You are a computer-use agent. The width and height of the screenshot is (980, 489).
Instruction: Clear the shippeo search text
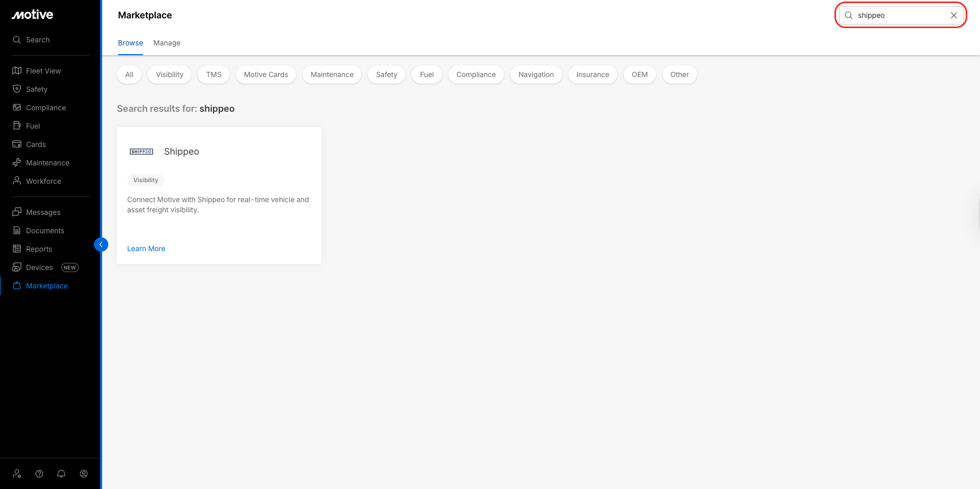pos(953,15)
